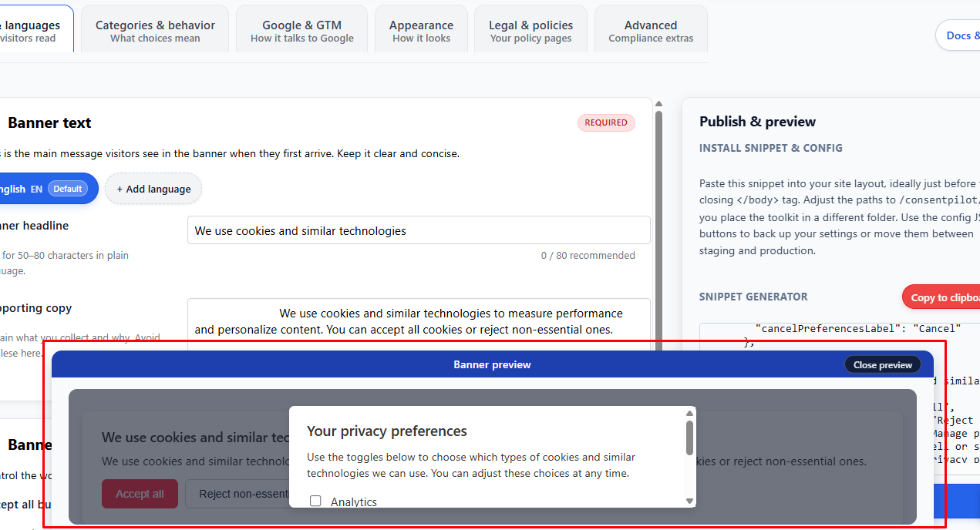Click the REQUIRED badge beside Banner text
The width and height of the screenshot is (980, 530).
(606, 122)
